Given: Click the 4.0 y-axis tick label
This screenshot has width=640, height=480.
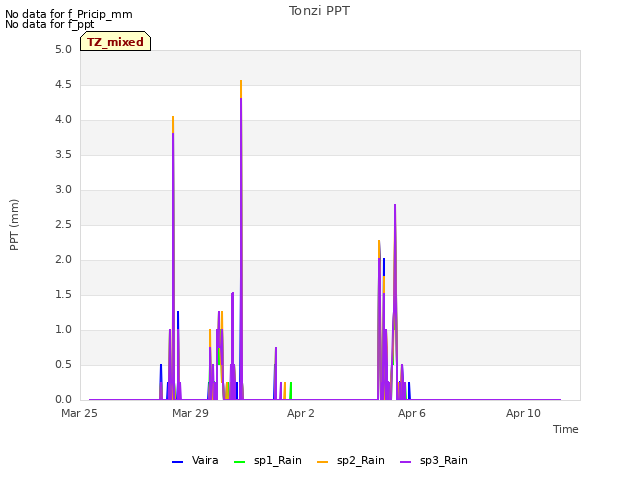Looking at the screenshot, I should [63, 120].
